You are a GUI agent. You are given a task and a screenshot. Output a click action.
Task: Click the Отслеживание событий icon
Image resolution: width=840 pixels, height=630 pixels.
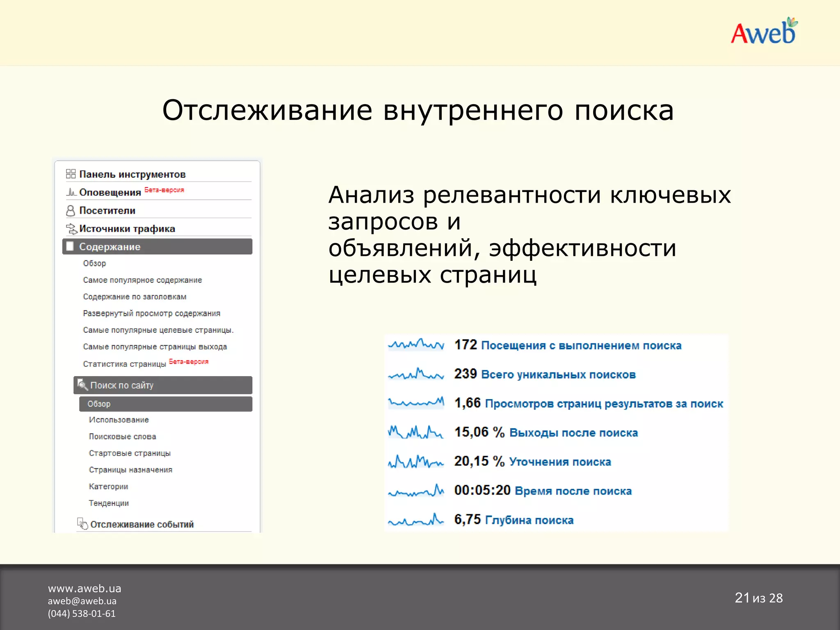[x=82, y=524]
